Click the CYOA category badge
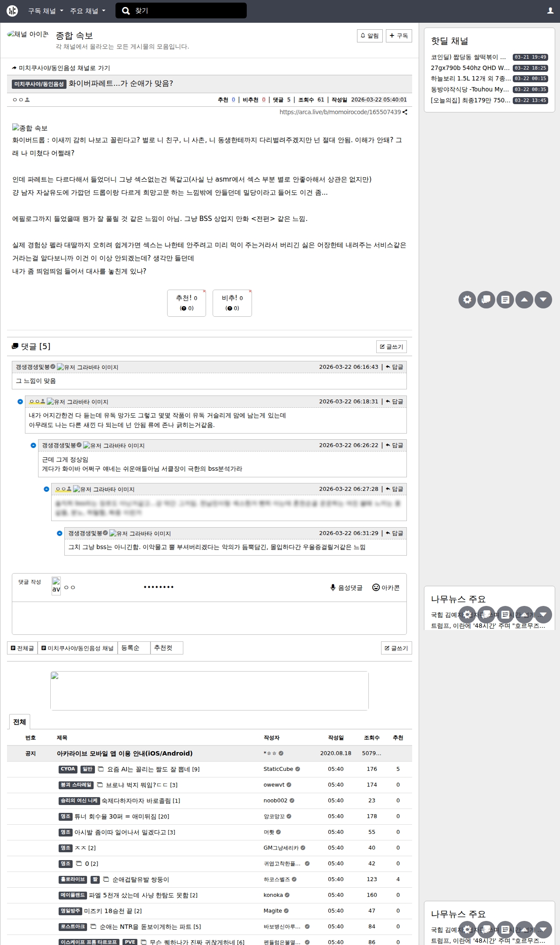560x945 pixels. [68, 769]
